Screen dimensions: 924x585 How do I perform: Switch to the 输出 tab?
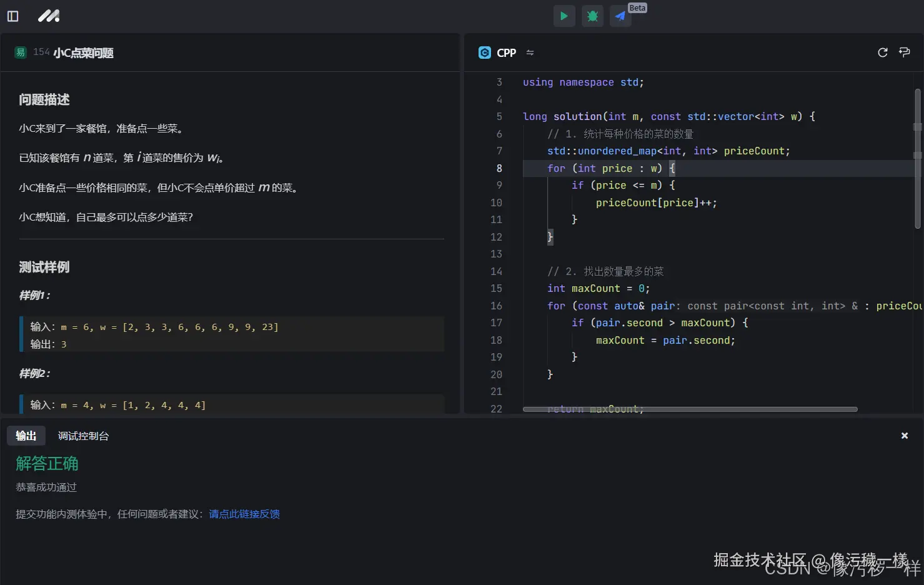pyautogui.click(x=26, y=436)
